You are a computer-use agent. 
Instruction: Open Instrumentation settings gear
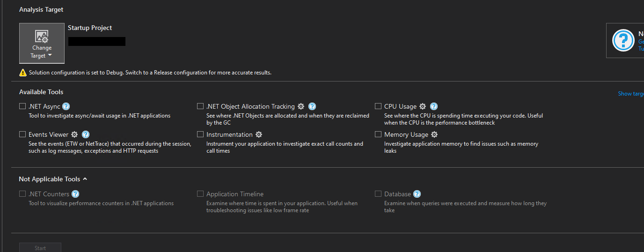pyautogui.click(x=259, y=134)
